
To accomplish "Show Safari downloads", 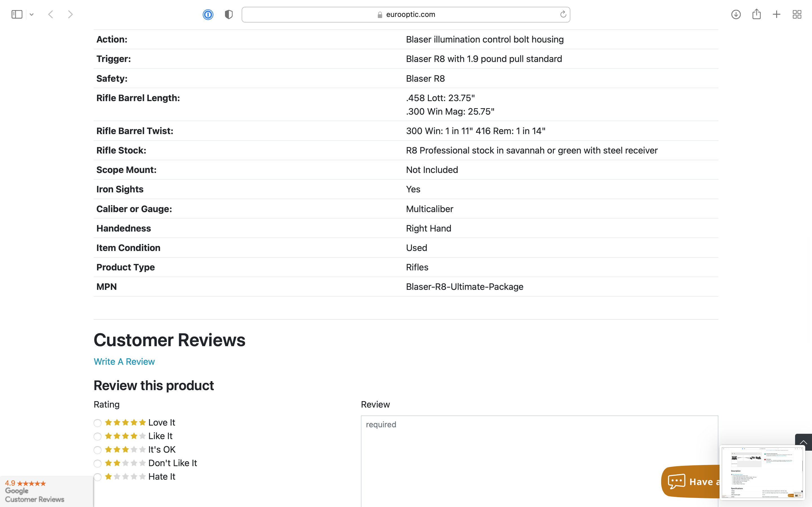I will [x=736, y=14].
